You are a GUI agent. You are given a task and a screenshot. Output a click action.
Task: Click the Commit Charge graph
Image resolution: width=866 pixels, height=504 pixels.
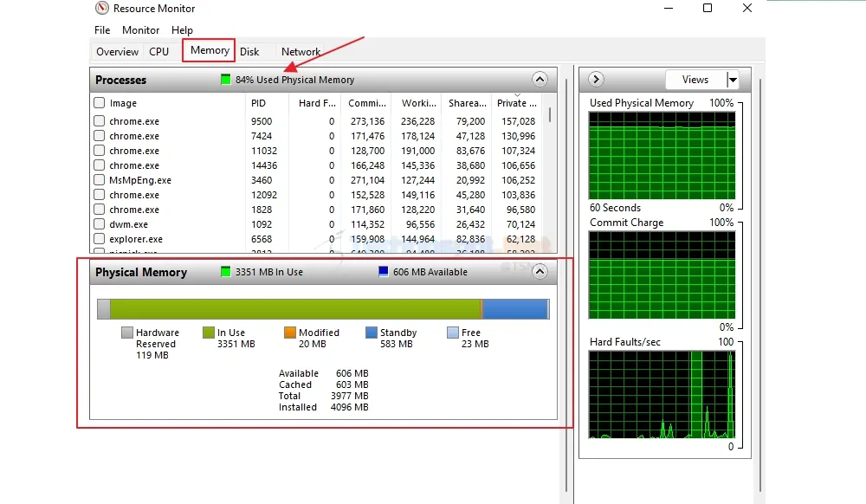click(x=662, y=275)
